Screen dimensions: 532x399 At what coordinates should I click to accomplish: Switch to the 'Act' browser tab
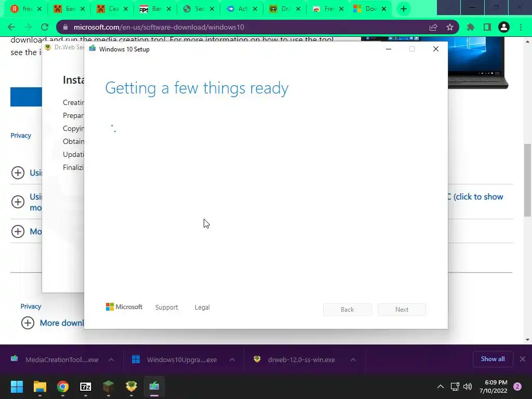tap(242, 9)
